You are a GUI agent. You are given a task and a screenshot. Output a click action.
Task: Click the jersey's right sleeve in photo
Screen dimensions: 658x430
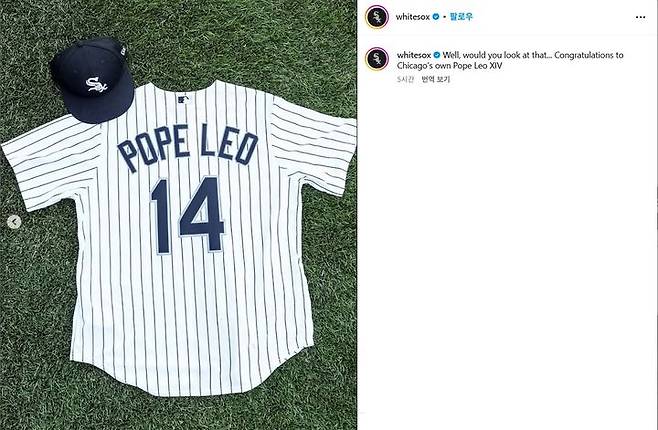coord(316,145)
